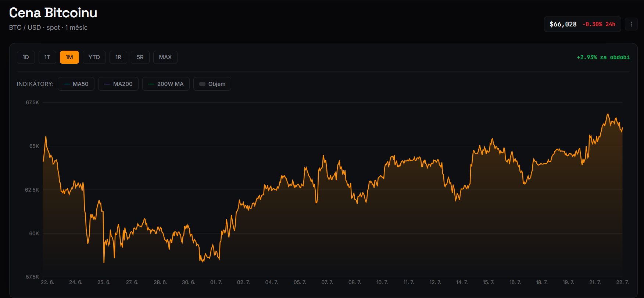Click the Cena Bitcoinu heading

(x=53, y=13)
